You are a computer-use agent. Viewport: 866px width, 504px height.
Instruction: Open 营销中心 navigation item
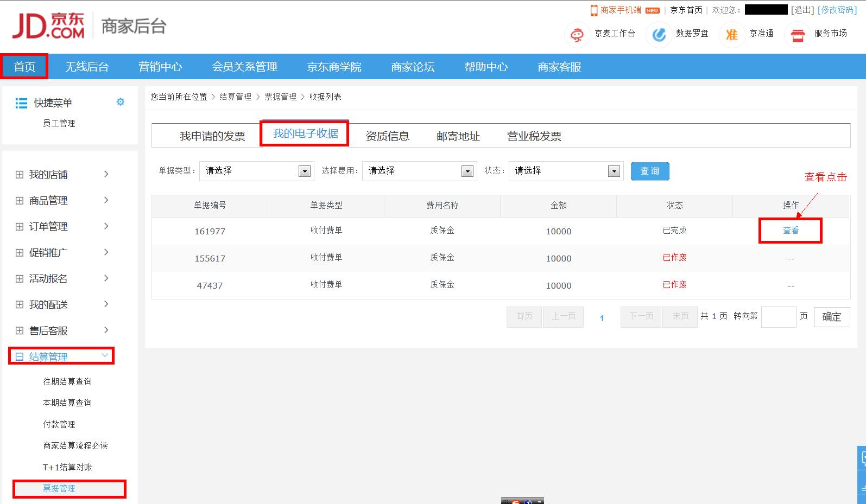click(160, 67)
